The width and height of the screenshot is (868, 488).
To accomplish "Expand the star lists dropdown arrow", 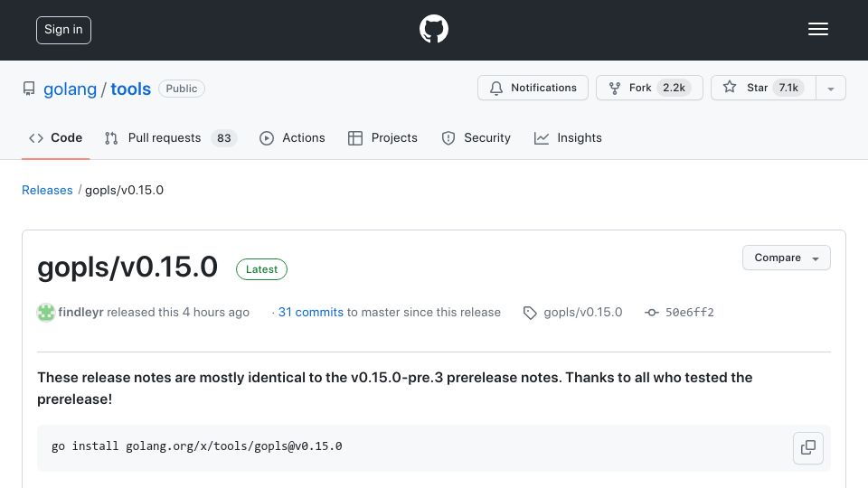I will tap(830, 89).
